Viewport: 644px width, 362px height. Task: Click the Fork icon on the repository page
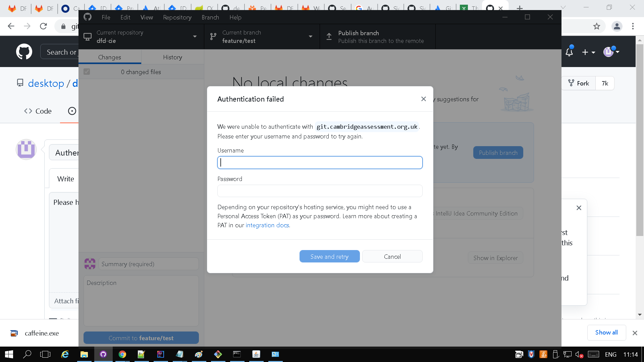pyautogui.click(x=571, y=83)
